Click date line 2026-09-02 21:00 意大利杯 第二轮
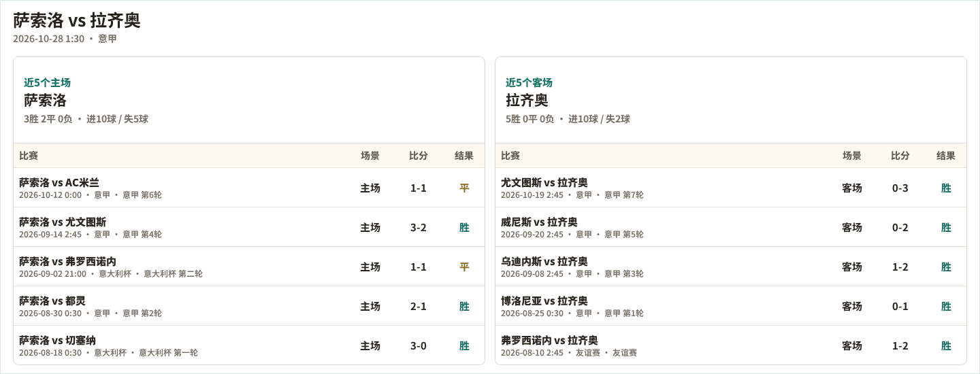Screen dimensions: 980x374 pyautogui.click(x=111, y=274)
